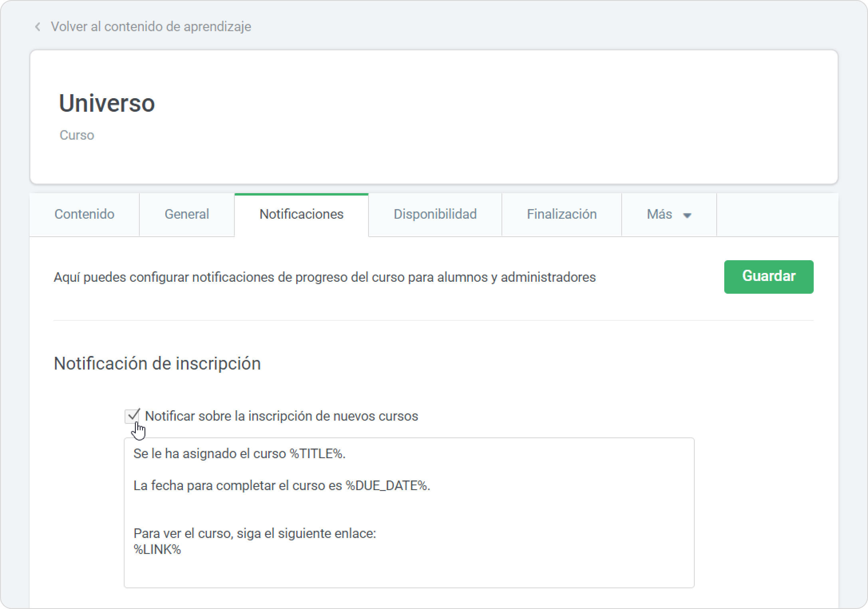Image resolution: width=868 pixels, height=609 pixels.
Task: Click the arrow beside Más
Action: coord(687,216)
